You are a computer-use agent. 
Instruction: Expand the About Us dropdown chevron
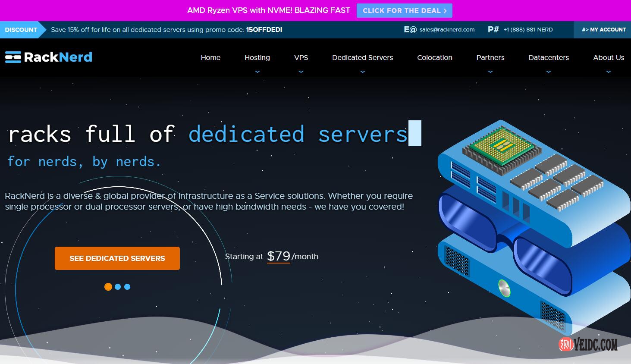coord(609,72)
